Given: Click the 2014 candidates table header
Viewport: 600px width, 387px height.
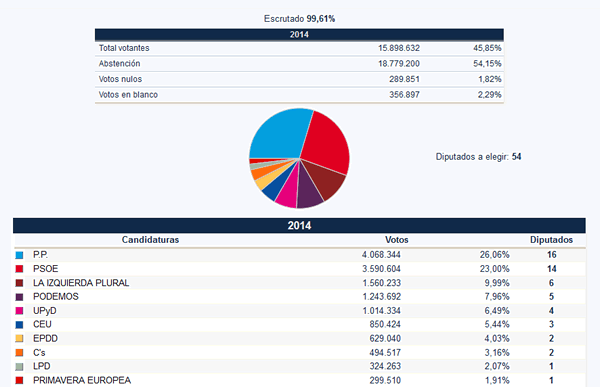Looking at the screenshot, I should [x=299, y=225].
